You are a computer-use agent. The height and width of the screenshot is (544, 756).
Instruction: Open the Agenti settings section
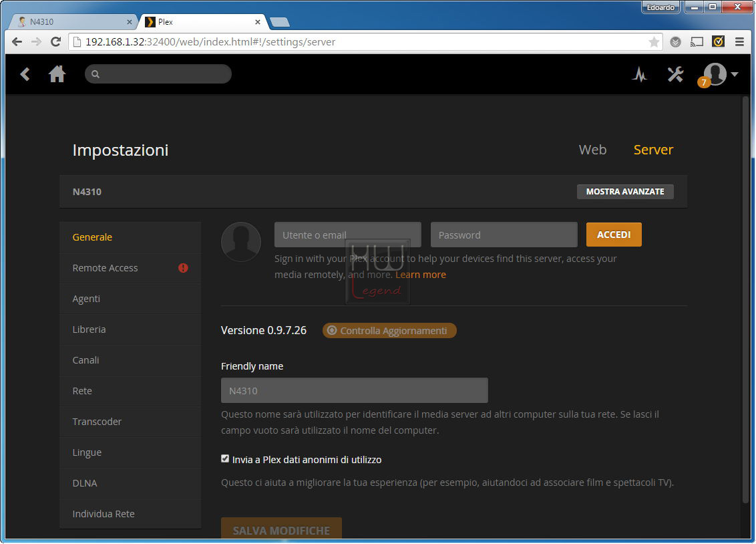pyautogui.click(x=130, y=299)
